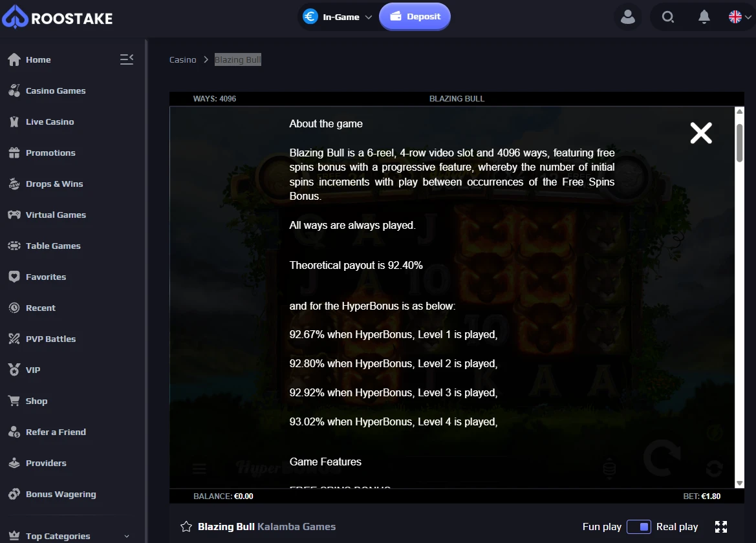756x543 pixels.
Task: Click the Roostake logo
Action: coord(58,17)
